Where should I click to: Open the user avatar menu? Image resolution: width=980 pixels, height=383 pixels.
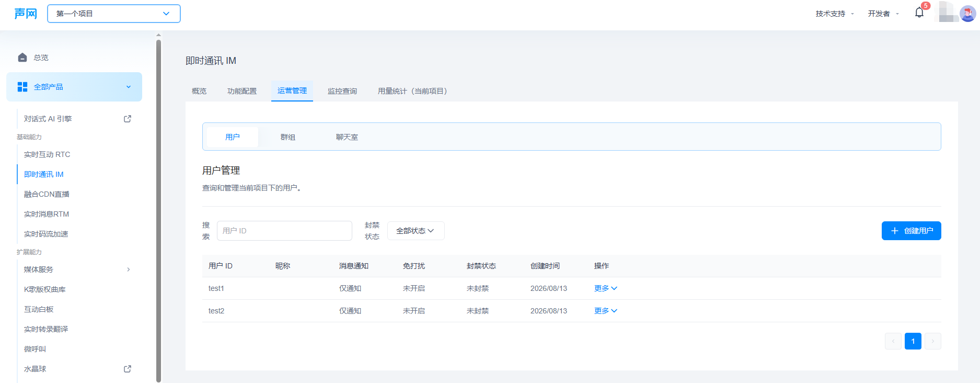pyautogui.click(x=967, y=14)
